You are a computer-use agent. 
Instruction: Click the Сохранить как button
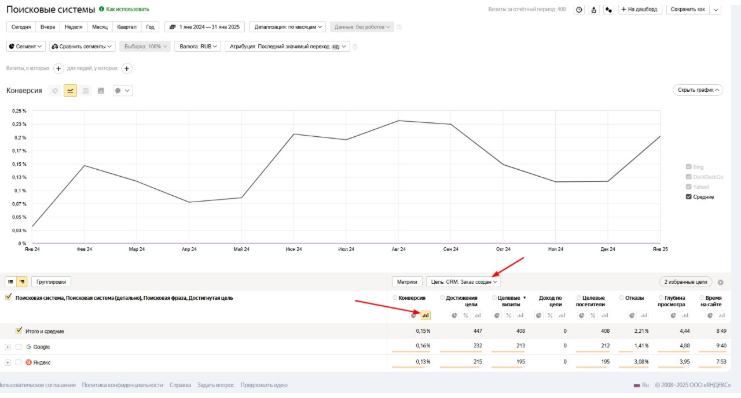pos(688,9)
